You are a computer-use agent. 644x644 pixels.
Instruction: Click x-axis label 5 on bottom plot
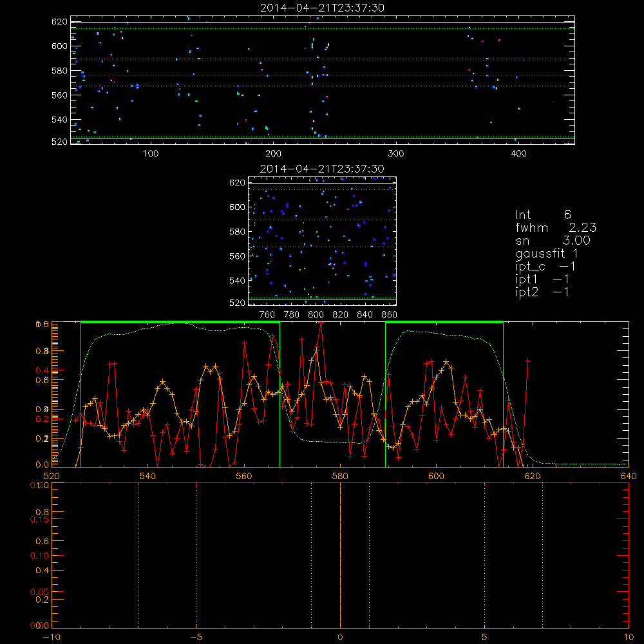484,637
